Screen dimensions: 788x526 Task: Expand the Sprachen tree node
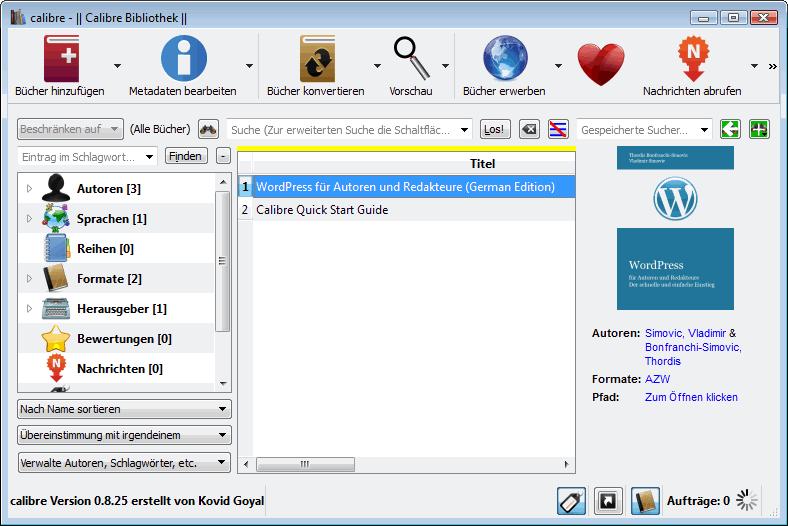point(29,219)
